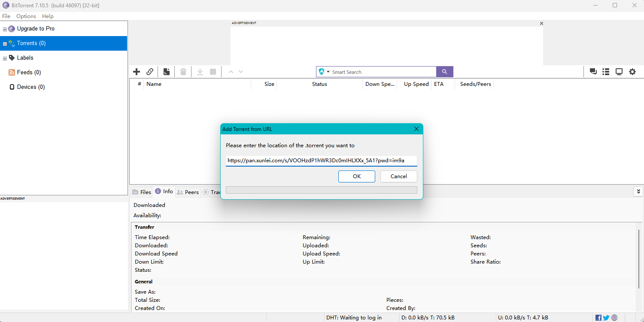Toggle the detailed list view icon
Viewport: 644px width, 322px height.
pyautogui.click(x=606, y=72)
